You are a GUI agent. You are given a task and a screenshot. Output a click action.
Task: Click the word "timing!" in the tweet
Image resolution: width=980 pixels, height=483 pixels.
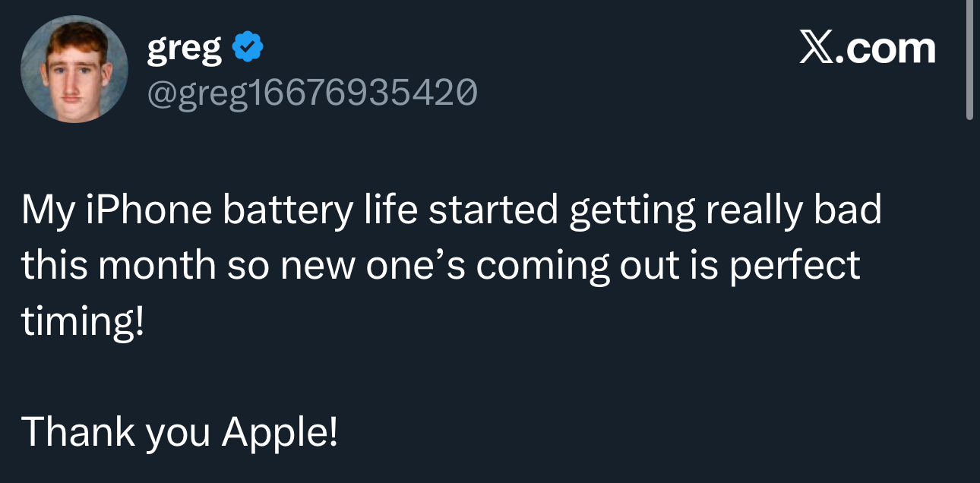click(x=82, y=321)
